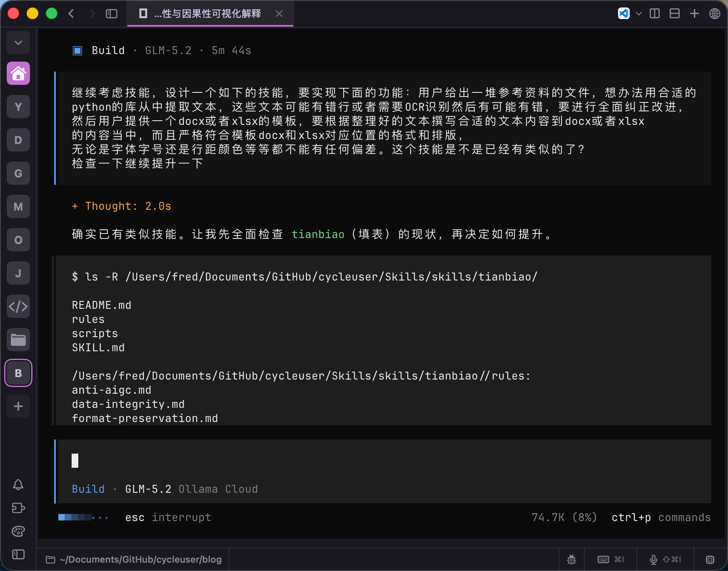
Task: Click the bug debug icon in status bar
Action: (572, 559)
